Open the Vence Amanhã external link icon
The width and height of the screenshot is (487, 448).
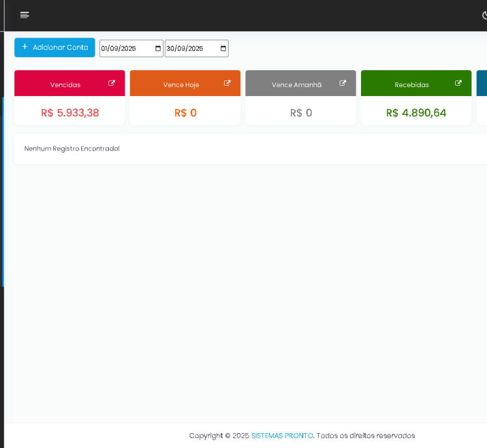343,83
